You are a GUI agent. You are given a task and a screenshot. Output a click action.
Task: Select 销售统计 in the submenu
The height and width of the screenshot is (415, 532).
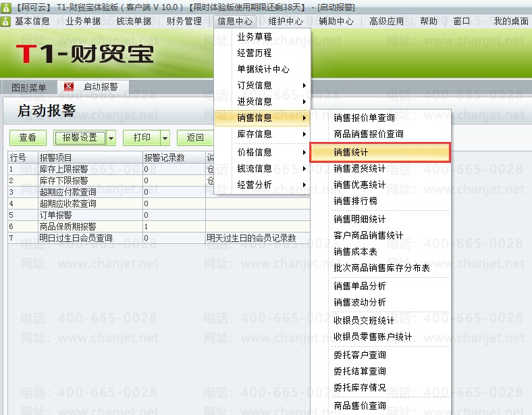(x=380, y=152)
